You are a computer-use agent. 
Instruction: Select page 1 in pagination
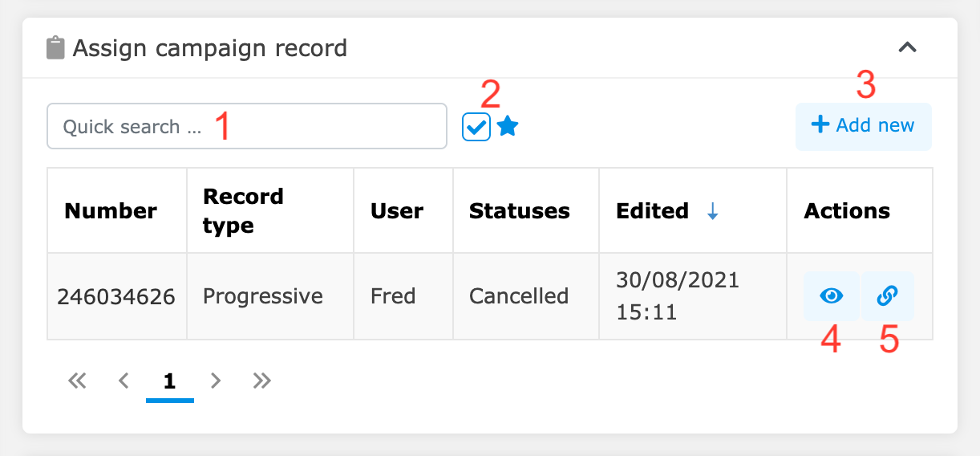pyautogui.click(x=169, y=381)
